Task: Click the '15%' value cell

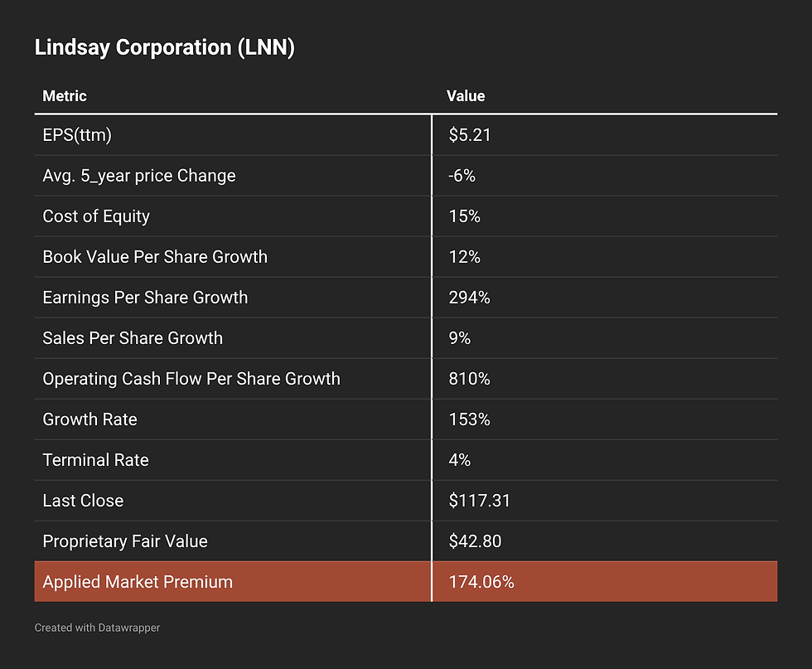Action: 464,216
